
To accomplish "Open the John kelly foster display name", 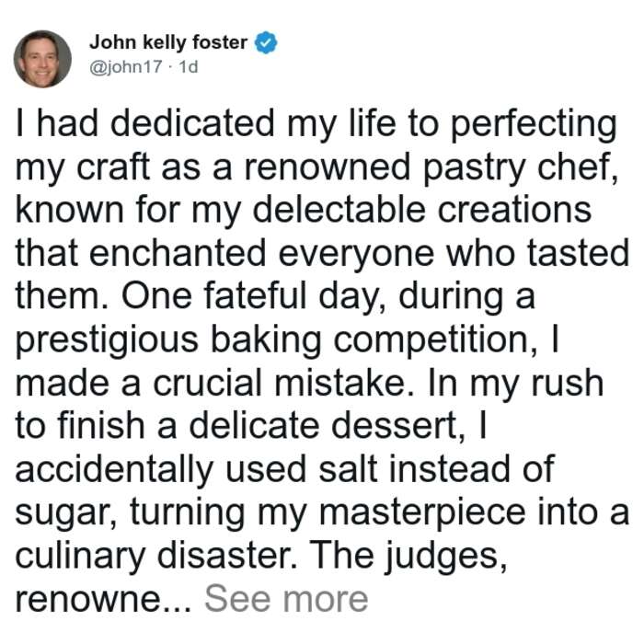I will click(168, 42).
